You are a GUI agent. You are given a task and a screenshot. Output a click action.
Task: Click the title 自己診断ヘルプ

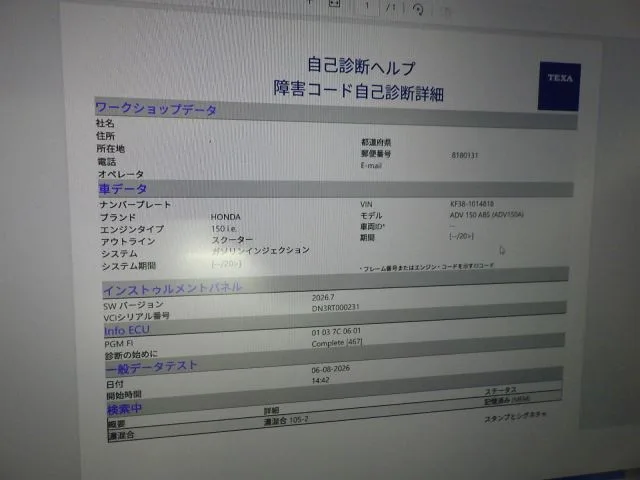361,67
